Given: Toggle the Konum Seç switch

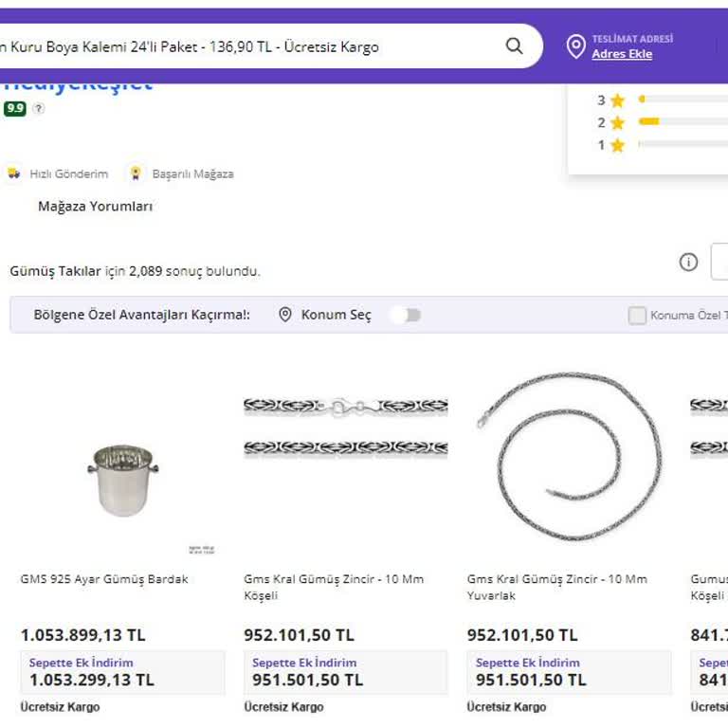Looking at the screenshot, I should [x=406, y=315].
